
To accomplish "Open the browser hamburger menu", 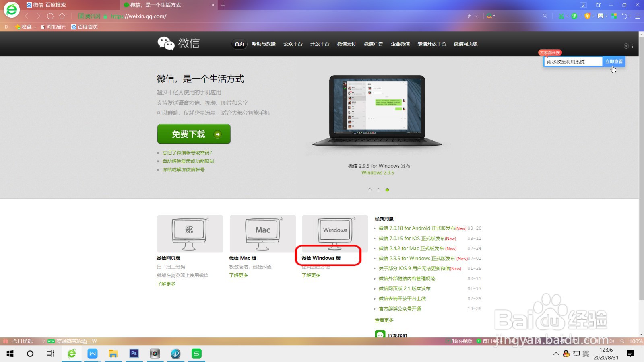I will [x=638, y=16].
